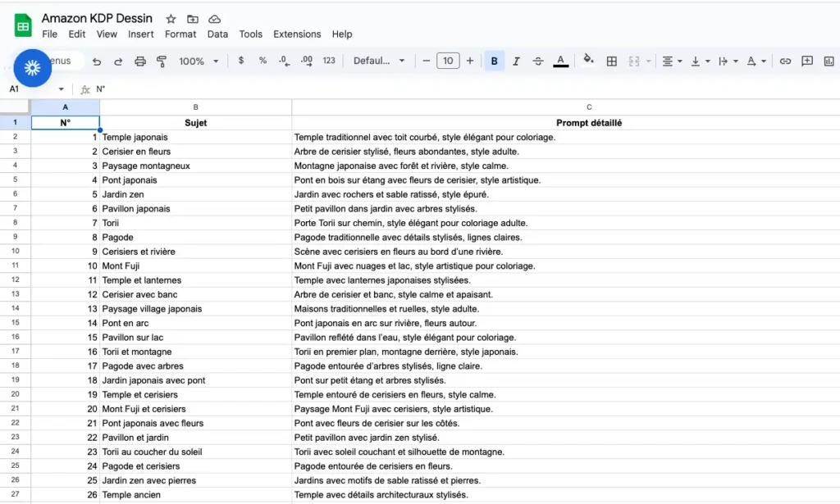The height and width of the screenshot is (504, 840).
Task: Click the format as currency button
Action: tap(240, 61)
